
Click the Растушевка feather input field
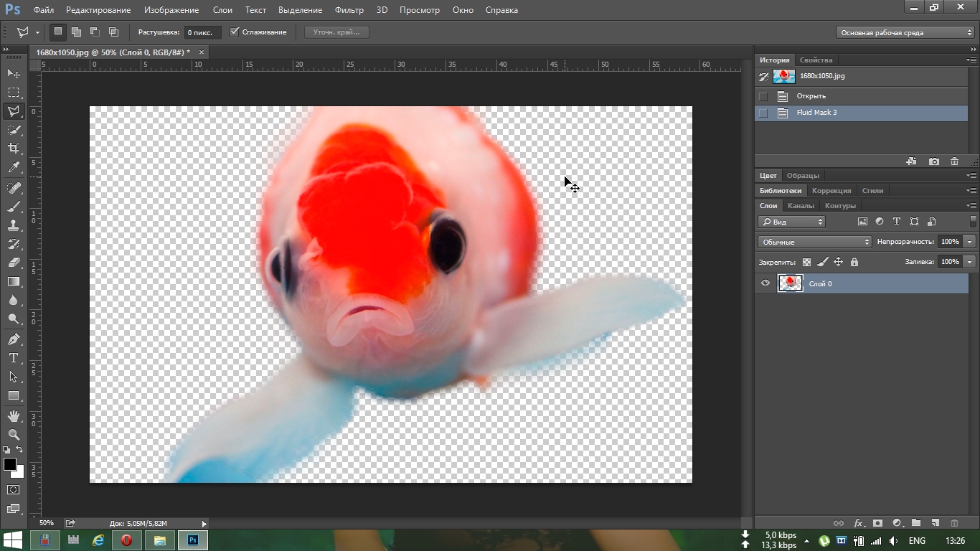coord(203,32)
